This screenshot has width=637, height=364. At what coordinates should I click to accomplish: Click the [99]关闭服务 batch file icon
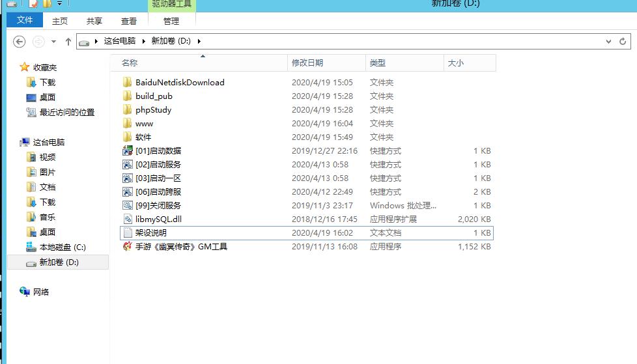(x=128, y=206)
